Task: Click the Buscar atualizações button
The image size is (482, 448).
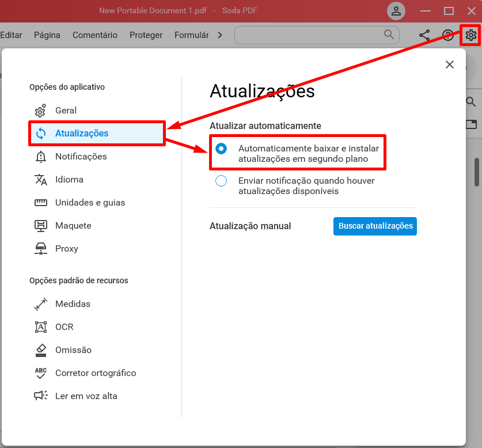Action: tap(375, 226)
